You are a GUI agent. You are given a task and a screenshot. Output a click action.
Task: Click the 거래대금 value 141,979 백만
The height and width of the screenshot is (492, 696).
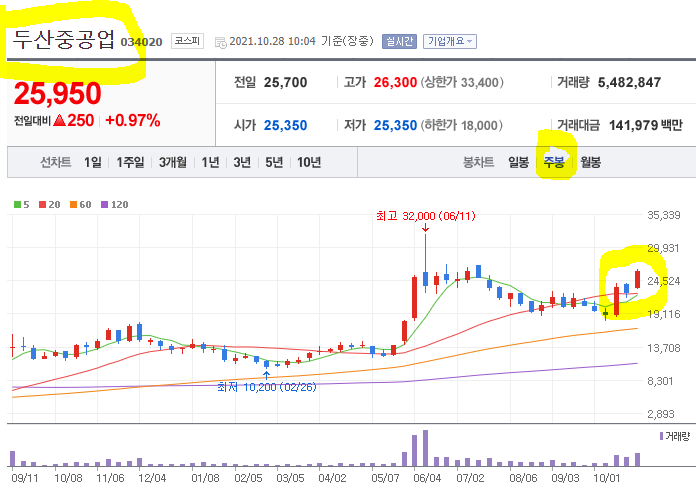(645, 126)
